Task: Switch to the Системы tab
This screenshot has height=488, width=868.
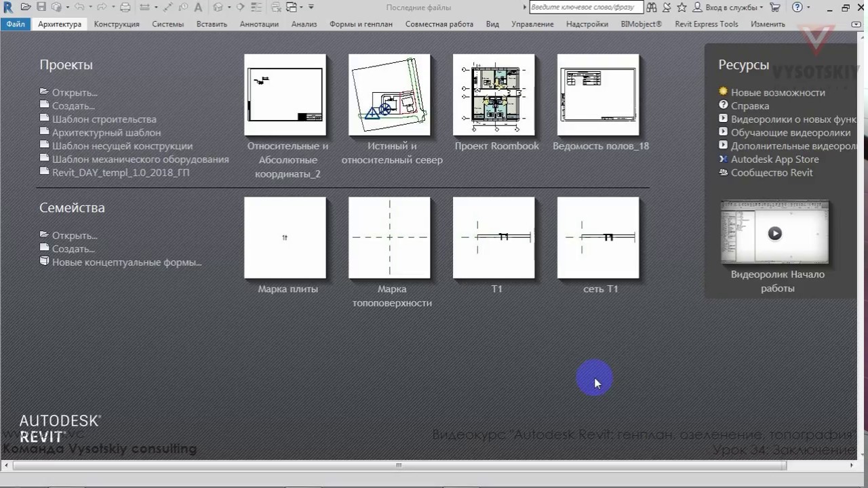Action: [167, 24]
